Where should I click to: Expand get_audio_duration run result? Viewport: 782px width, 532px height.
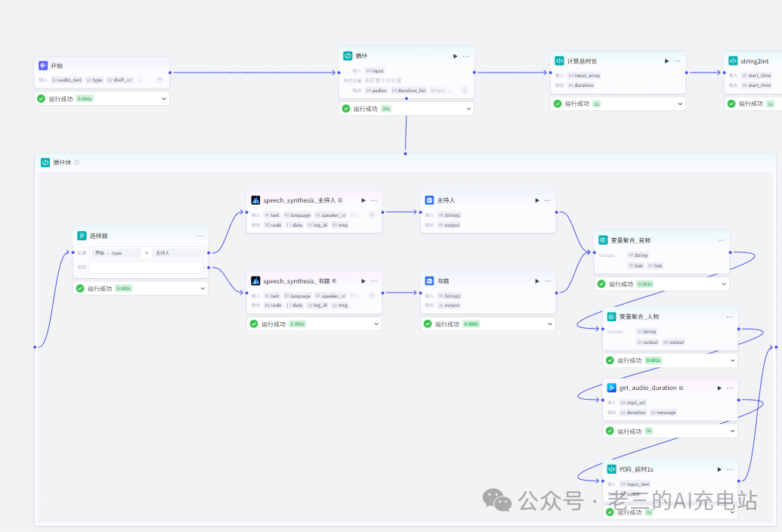click(x=732, y=431)
